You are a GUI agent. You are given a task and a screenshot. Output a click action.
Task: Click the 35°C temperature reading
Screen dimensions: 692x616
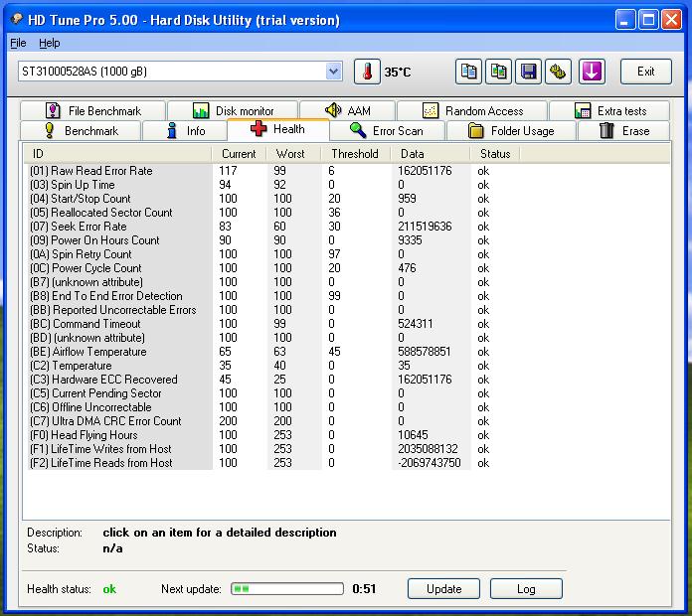click(397, 72)
